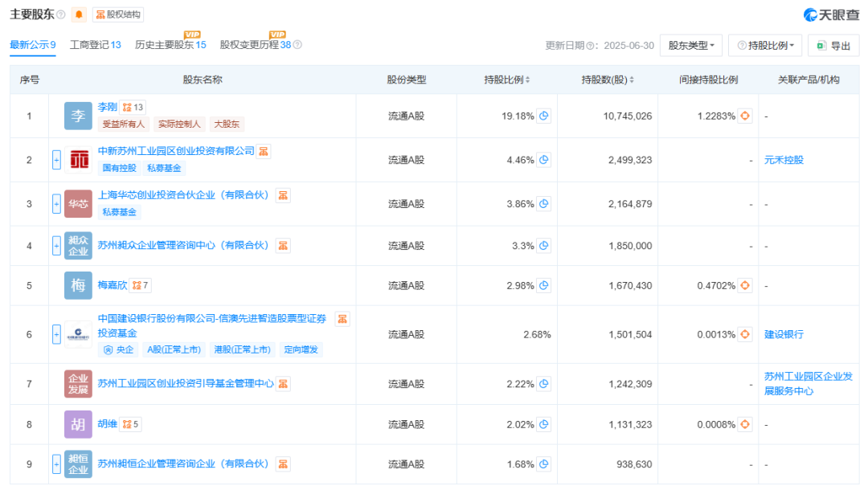Click help icon next to 股权变更历程
The image size is (868, 490).
297,45
